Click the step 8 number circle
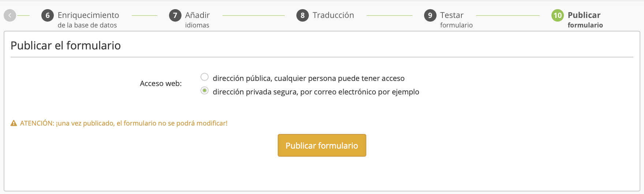 click(x=302, y=15)
